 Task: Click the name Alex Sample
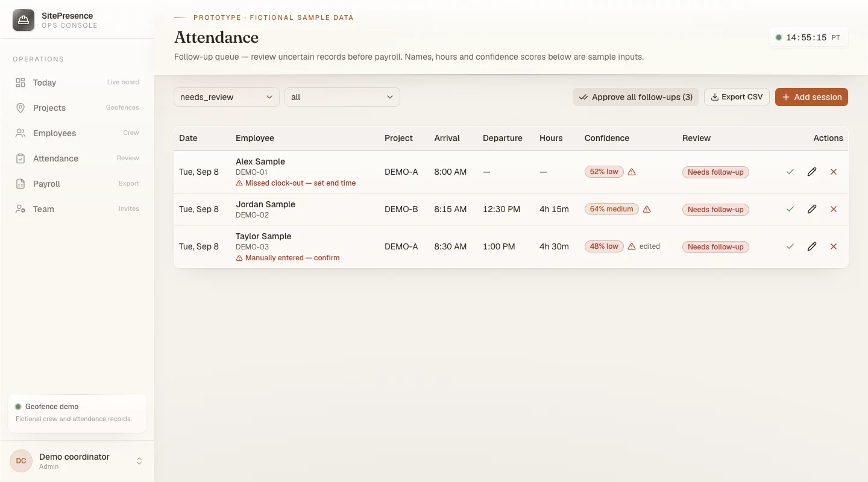tap(260, 161)
